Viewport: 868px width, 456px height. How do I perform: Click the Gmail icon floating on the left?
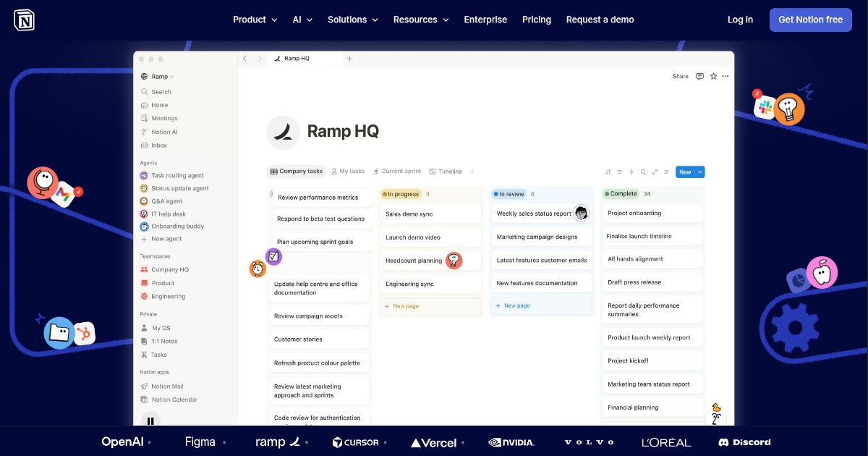[63, 194]
